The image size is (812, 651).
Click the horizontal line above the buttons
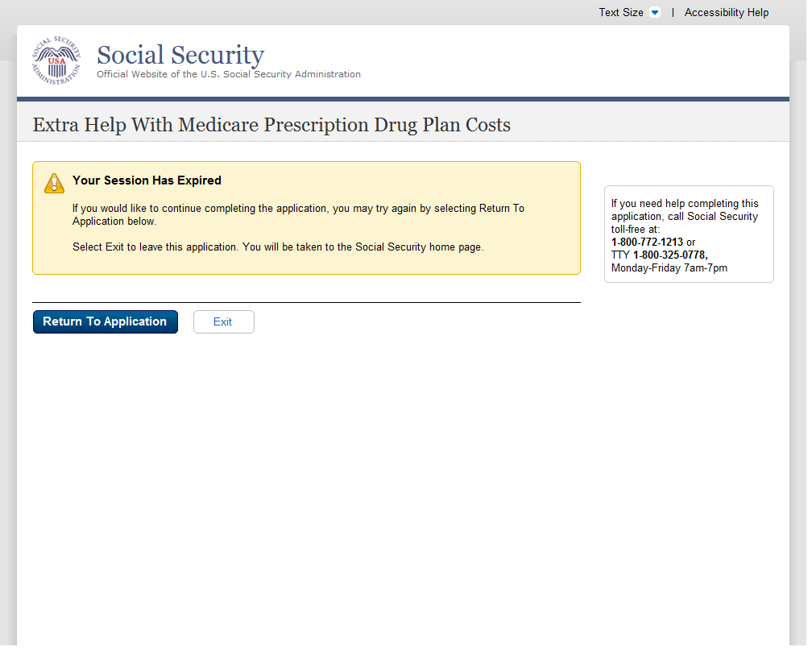click(x=306, y=303)
